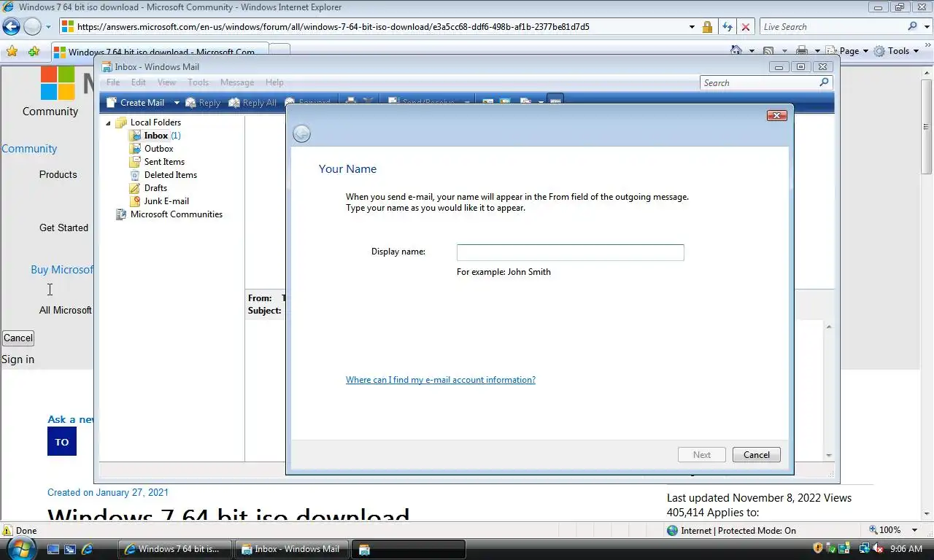Viewport: 934px width, 560px height.
Task: Select the Outbox folder
Action: (158, 149)
